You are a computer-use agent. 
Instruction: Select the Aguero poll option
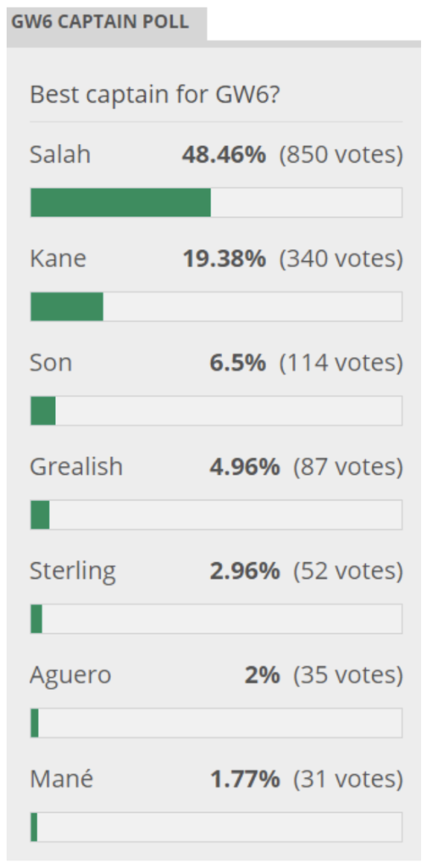70,675
